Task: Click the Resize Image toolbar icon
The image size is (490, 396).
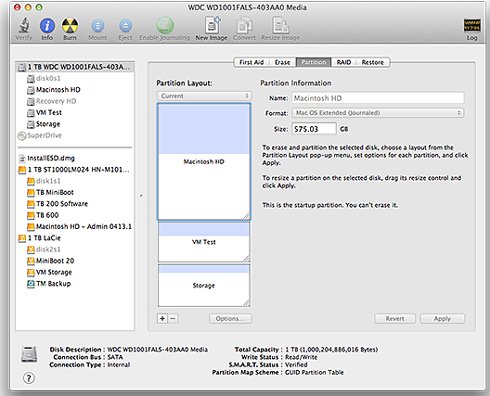Action: (280, 25)
